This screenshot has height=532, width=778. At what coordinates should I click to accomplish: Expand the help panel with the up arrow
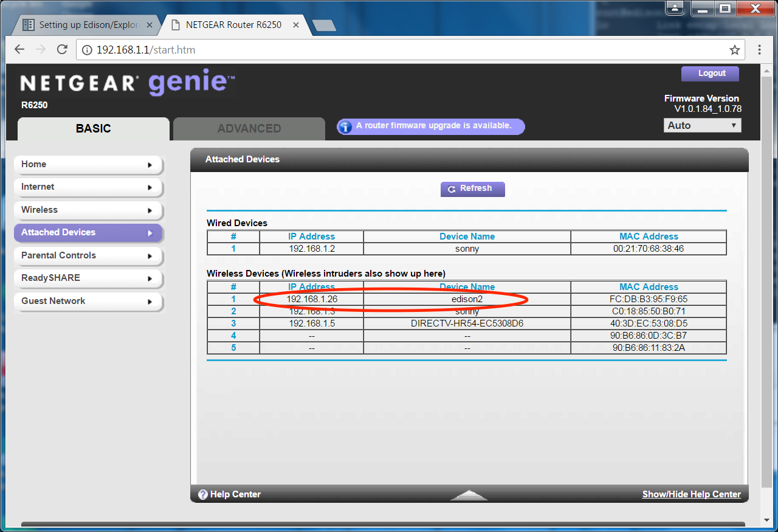(469, 495)
